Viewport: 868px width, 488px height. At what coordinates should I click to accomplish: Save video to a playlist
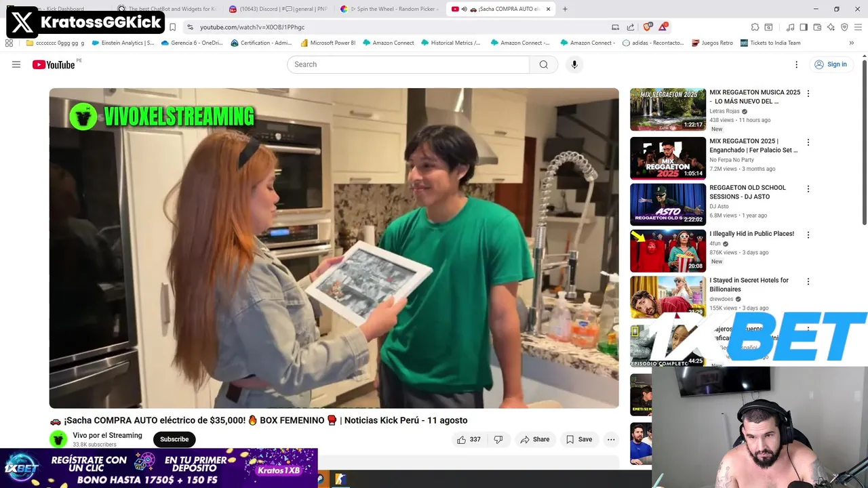(580, 439)
